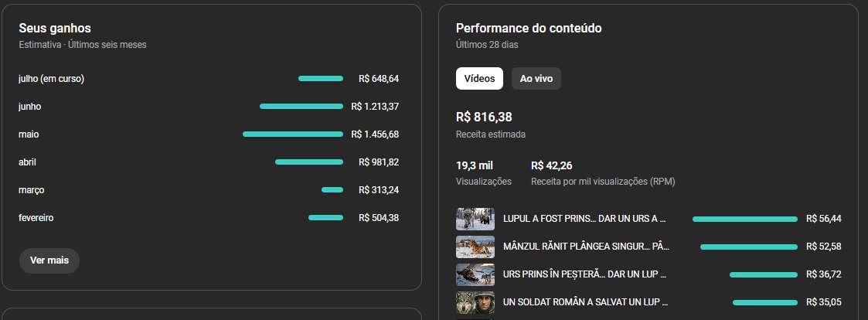The width and height of the screenshot is (868, 320).
Task: Open the LUPUL A FOST PRINS video thumbnail
Action: (x=475, y=220)
